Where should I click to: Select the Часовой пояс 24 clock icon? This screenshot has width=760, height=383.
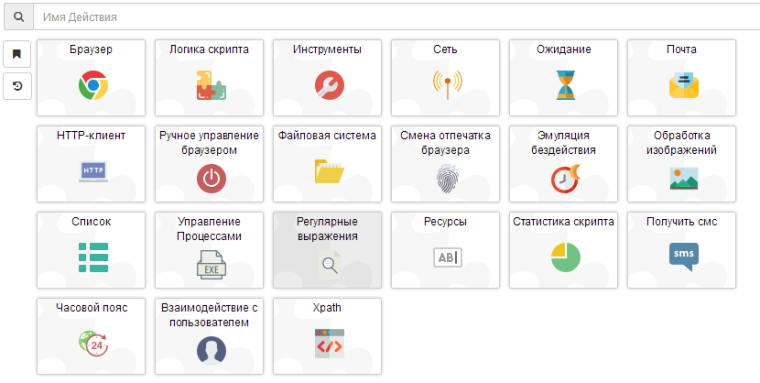(93, 343)
